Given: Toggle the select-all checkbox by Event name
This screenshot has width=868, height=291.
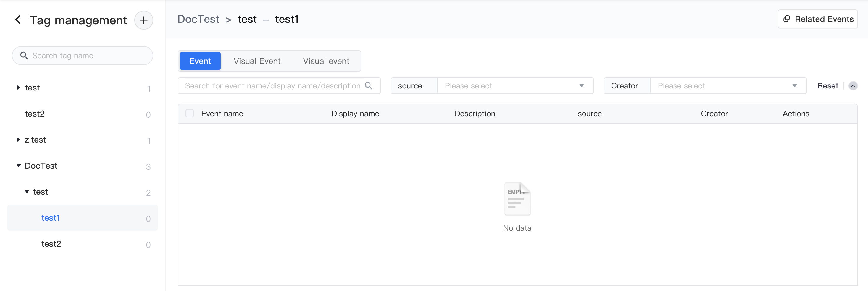Looking at the screenshot, I should click(190, 114).
